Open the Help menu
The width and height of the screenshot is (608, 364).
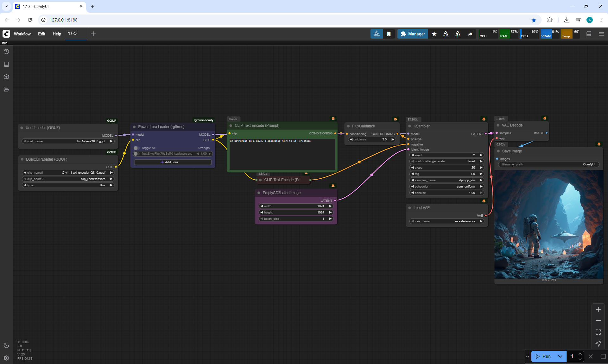click(x=57, y=34)
